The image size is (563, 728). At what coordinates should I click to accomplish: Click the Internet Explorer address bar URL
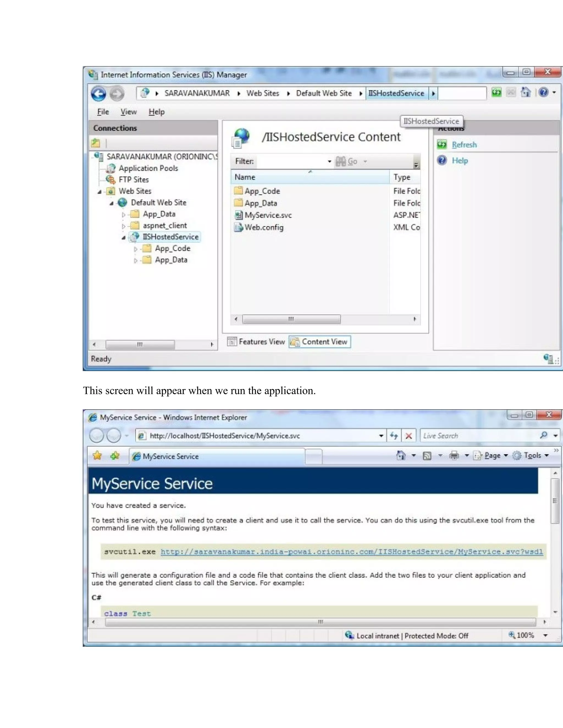click(x=225, y=436)
